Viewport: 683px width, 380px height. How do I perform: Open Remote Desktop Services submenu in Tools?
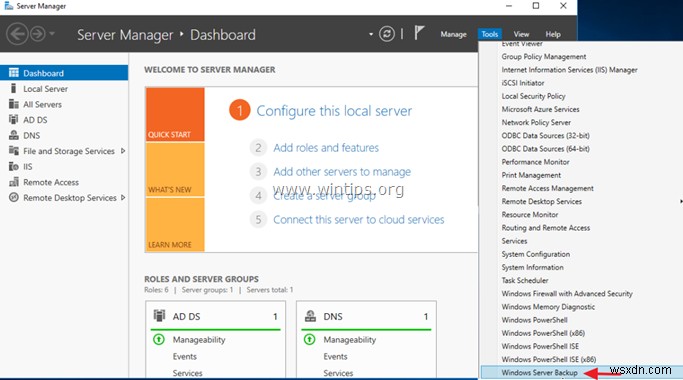pos(541,201)
